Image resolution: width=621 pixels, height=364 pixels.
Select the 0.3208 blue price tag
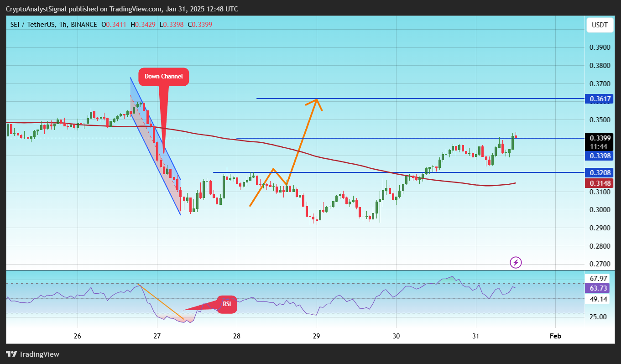(x=600, y=173)
